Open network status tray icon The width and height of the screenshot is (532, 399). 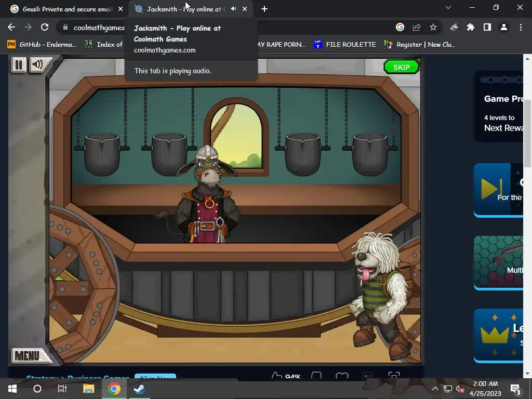pos(447,389)
